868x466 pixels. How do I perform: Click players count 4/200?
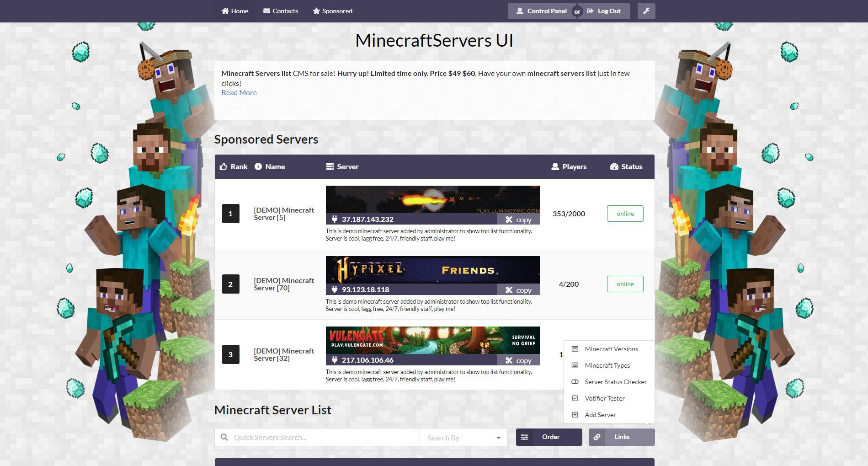click(x=569, y=284)
